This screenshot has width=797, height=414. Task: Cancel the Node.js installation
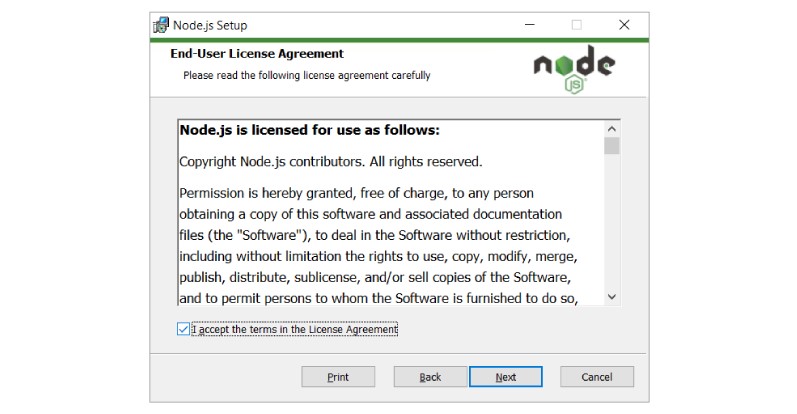click(x=597, y=377)
